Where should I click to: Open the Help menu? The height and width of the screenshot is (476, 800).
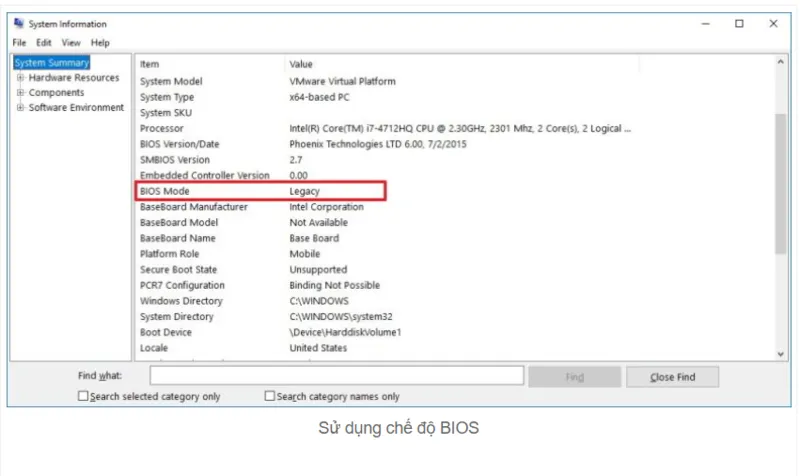pyautogui.click(x=100, y=43)
